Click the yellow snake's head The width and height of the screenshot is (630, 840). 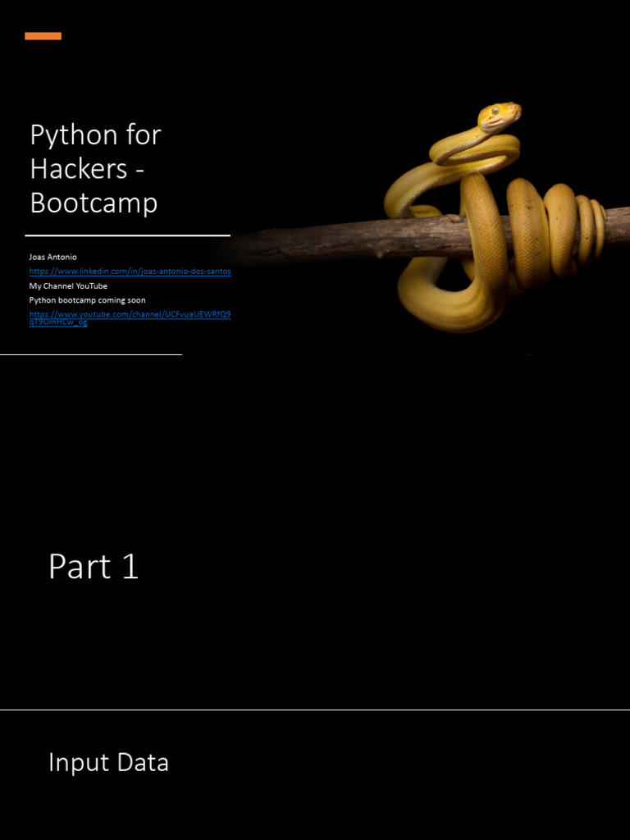click(500, 115)
